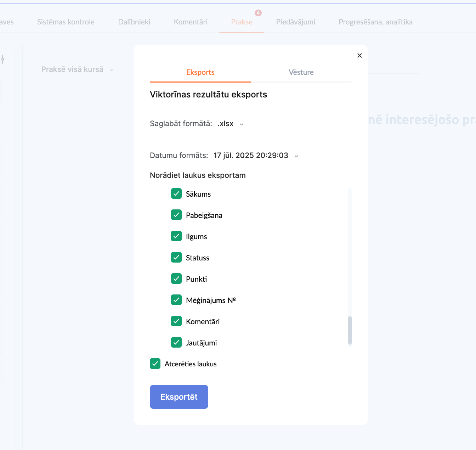Close the export dialog with X icon
The height and width of the screenshot is (450, 476).
(x=359, y=56)
